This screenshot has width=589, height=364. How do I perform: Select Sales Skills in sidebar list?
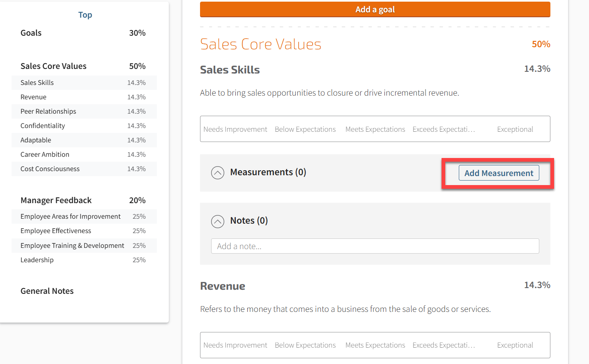[x=84, y=82]
